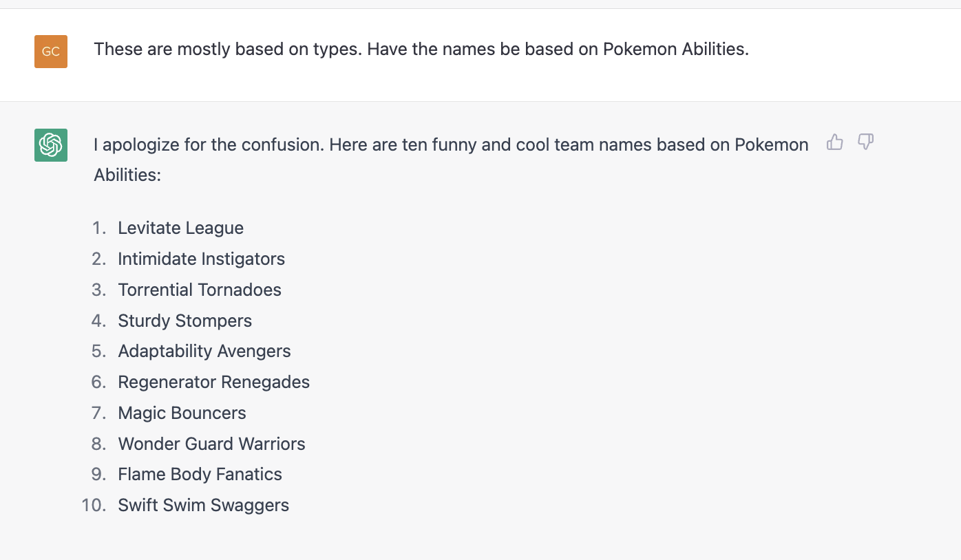Click Flame Body Fanatics in the list
The image size is (961, 560).
pyautogui.click(x=200, y=474)
